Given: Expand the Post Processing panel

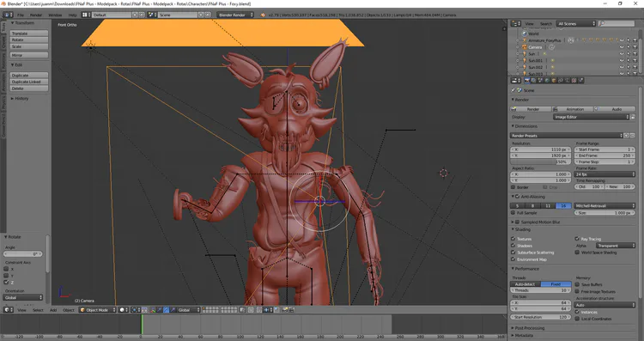Looking at the screenshot, I should pyautogui.click(x=530, y=328).
